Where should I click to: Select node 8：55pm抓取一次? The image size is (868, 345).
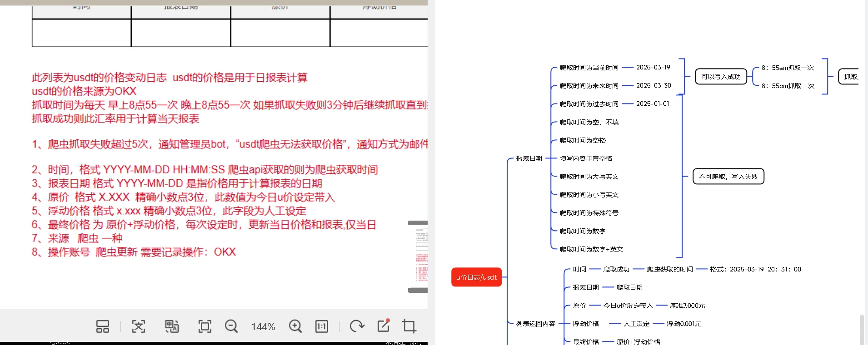[x=788, y=86]
